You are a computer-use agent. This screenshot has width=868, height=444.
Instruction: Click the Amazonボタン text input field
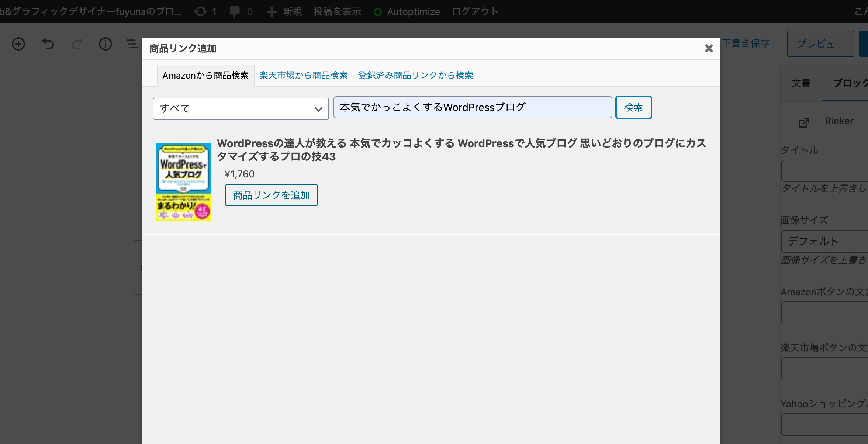824,312
